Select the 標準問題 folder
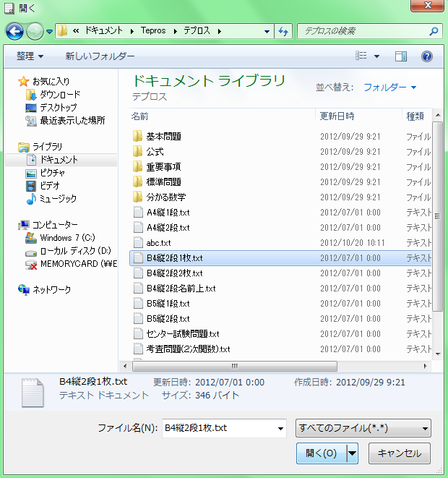Image resolution: width=448 pixels, height=478 pixels. (280, 182)
